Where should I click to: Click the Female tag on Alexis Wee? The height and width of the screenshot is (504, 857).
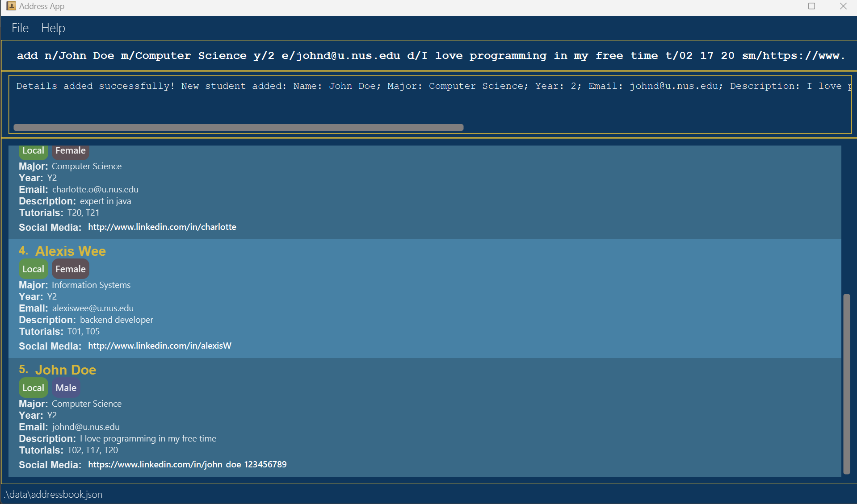pos(70,269)
